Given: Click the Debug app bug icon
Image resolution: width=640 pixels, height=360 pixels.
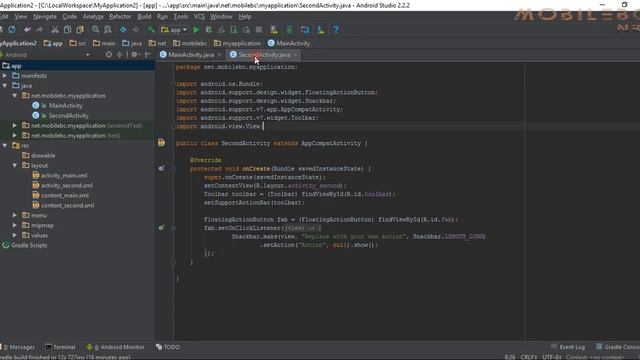Looking at the screenshot, I should (209, 30).
